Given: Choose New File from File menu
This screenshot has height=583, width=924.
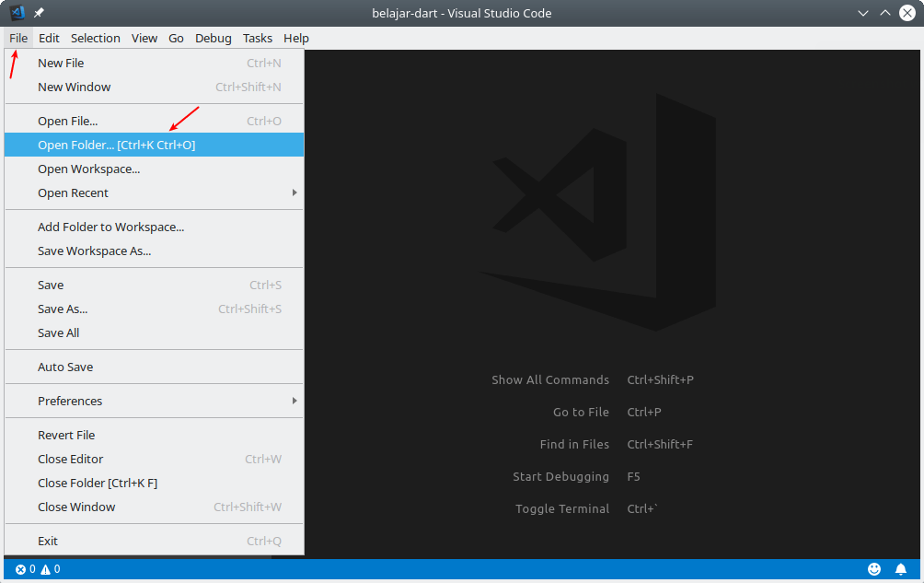Looking at the screenshot, I should [154, 63].
